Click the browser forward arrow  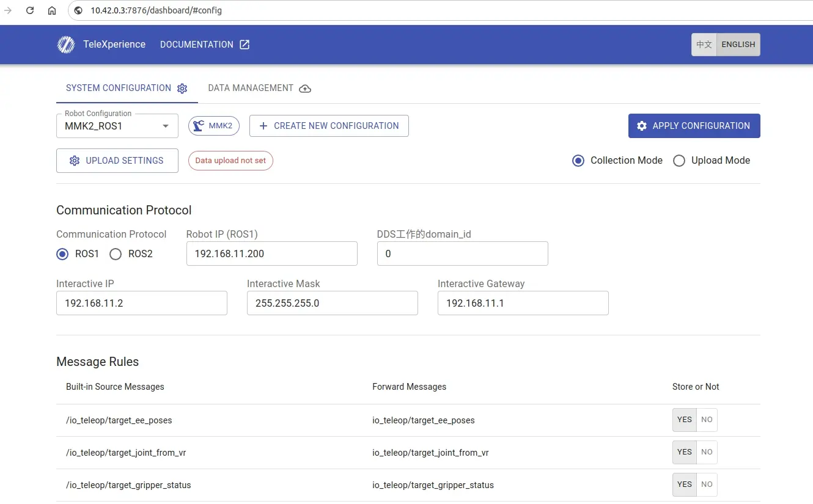click(x=8, y=10)
